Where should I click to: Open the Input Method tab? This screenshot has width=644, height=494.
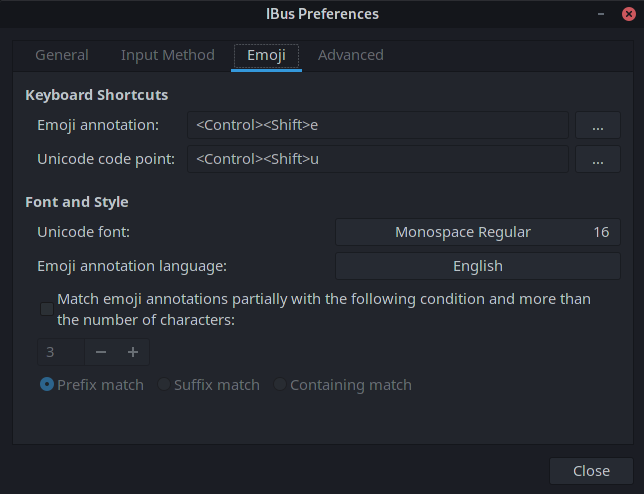168,55
